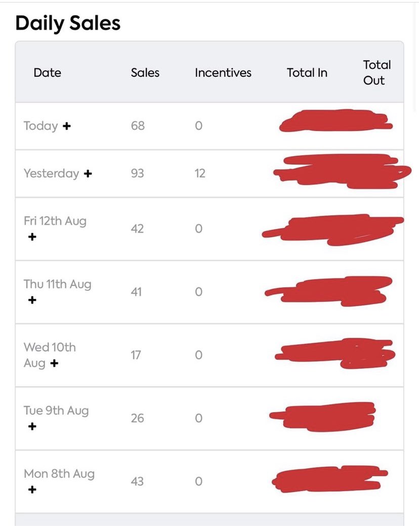
Task: Click the Daily Sales heading
Action: [x=68, y=23]
